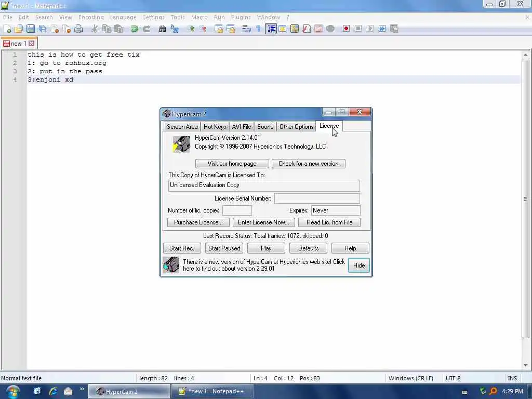Click the Zoom Out toolbar icon
Screen dimensions: 532x399
[203, 29]
